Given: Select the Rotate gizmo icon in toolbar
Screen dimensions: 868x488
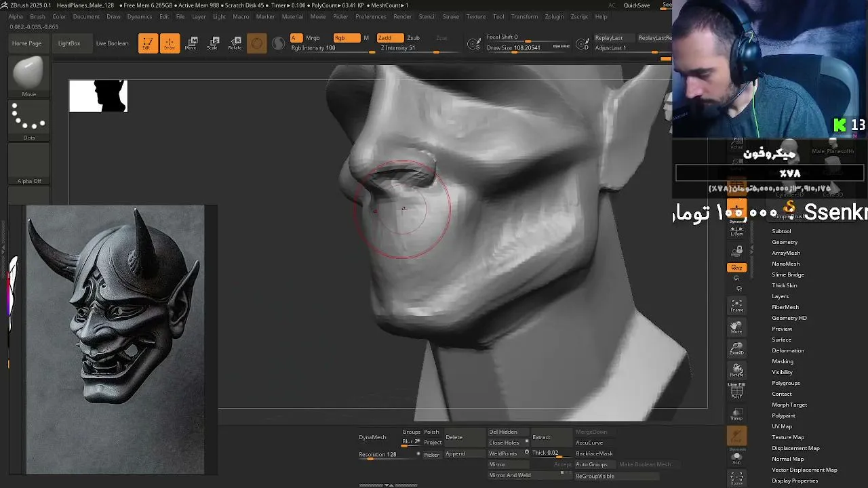Looking at the screenshot, I should 235,43.
